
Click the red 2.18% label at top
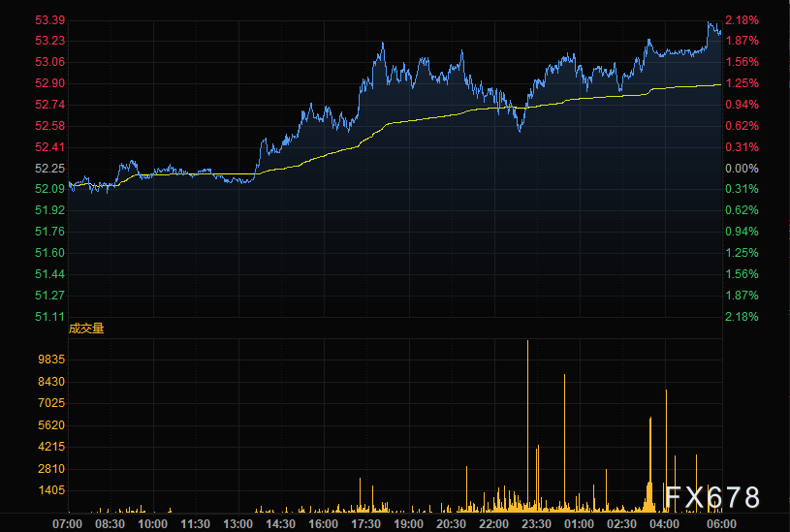tap(741, 19)
